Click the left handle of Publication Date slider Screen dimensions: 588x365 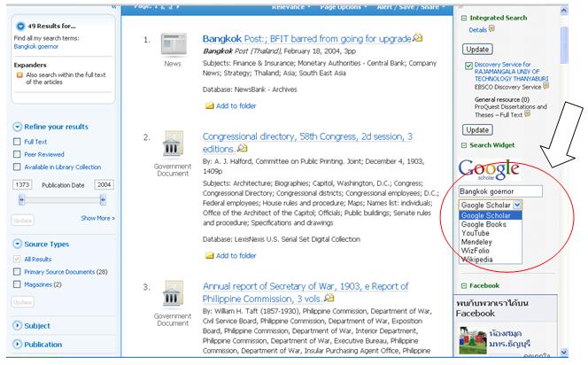21,200
